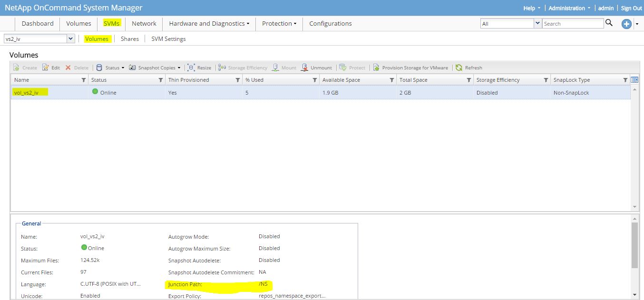Toggle the filter on the Thin Provisioned column
This screenshot has height=300, width=644.
point(238,80)
